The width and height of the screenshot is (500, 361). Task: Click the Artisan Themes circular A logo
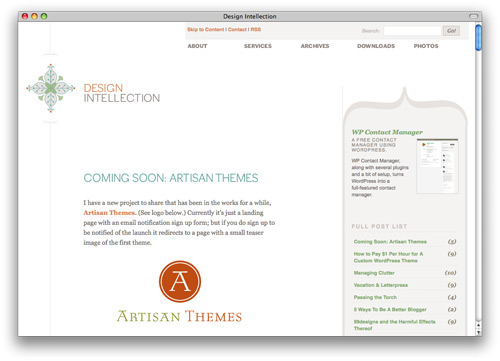[180, 281]
